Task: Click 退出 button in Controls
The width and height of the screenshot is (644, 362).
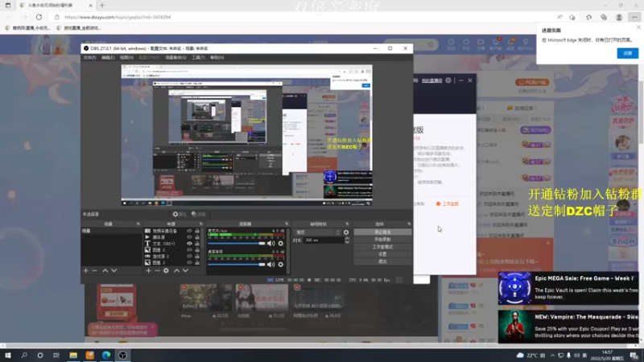Action: (382, 262)
